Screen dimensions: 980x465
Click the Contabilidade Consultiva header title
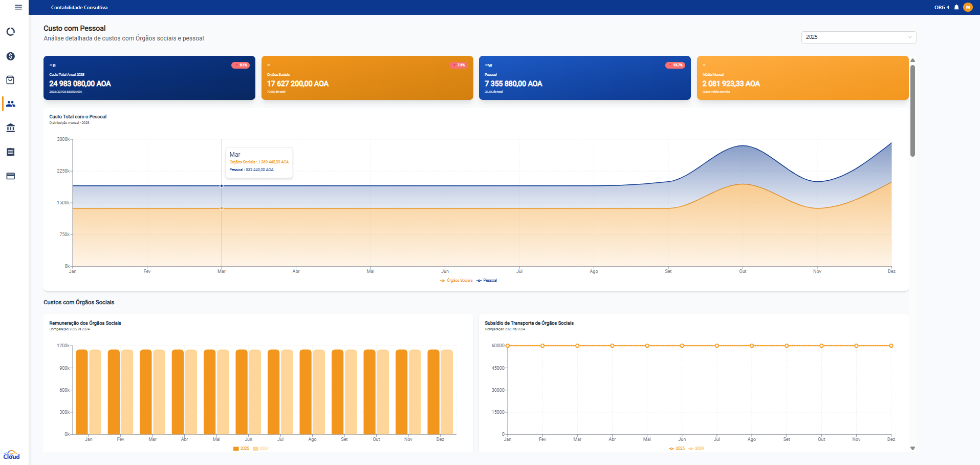[x=79, y=8]
